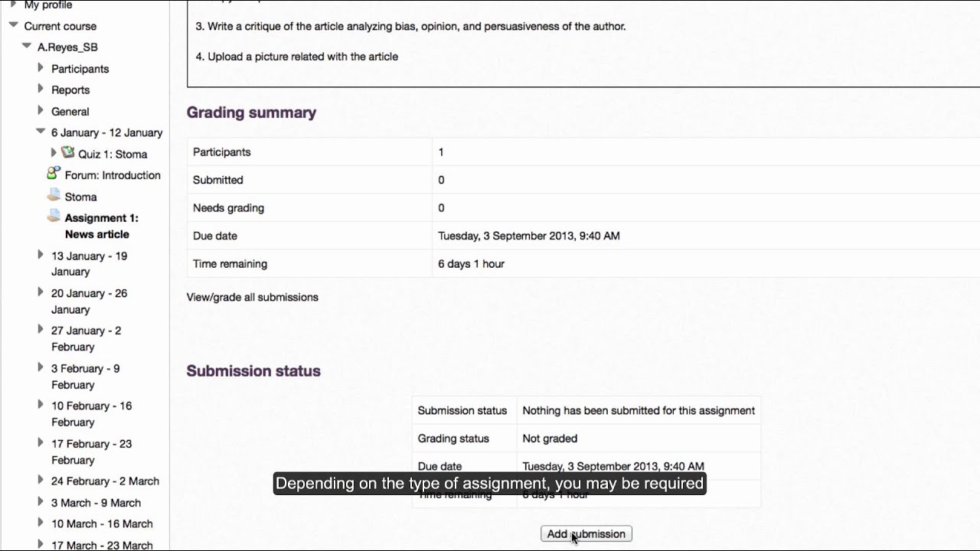
Task: Expand the General section node
Action: point(41,110)
